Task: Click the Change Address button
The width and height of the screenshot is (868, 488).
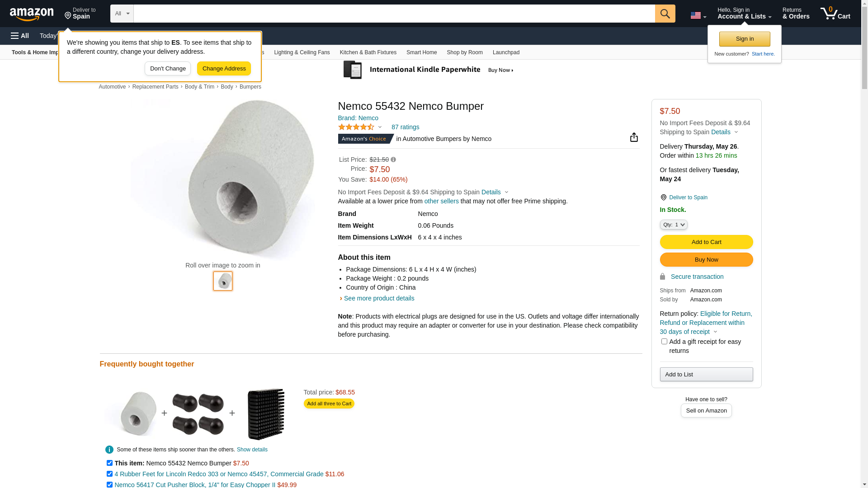Action: [x=224, y=69]
